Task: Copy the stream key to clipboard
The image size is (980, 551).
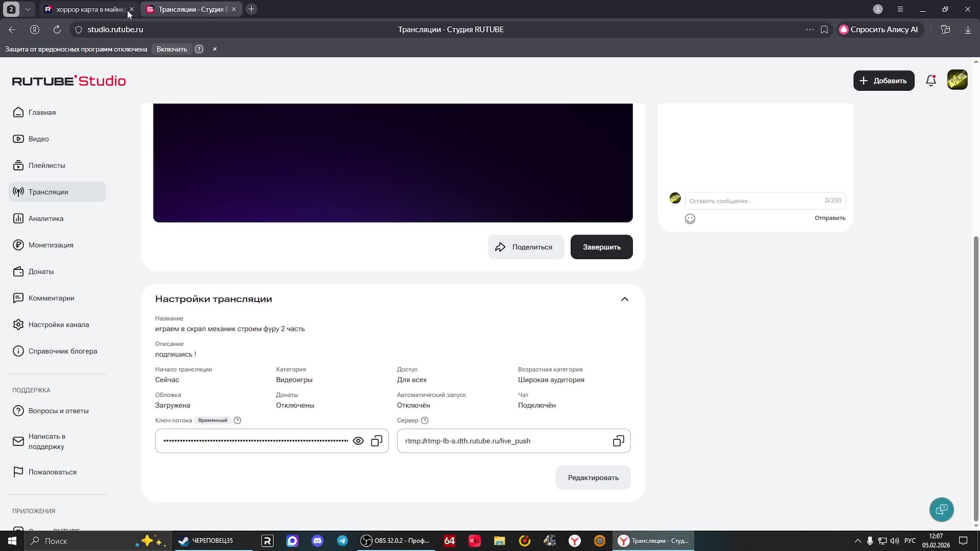Action: tap(377, 441)
